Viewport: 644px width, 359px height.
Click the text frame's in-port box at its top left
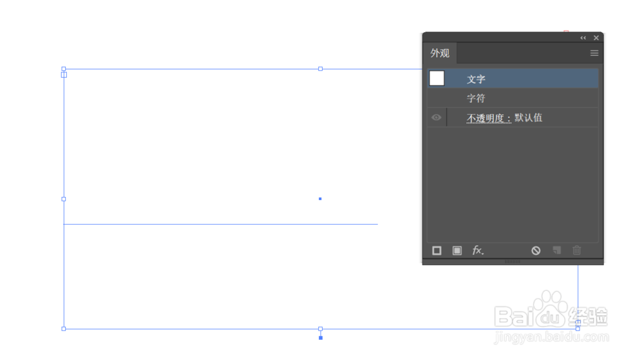[64, 75]
